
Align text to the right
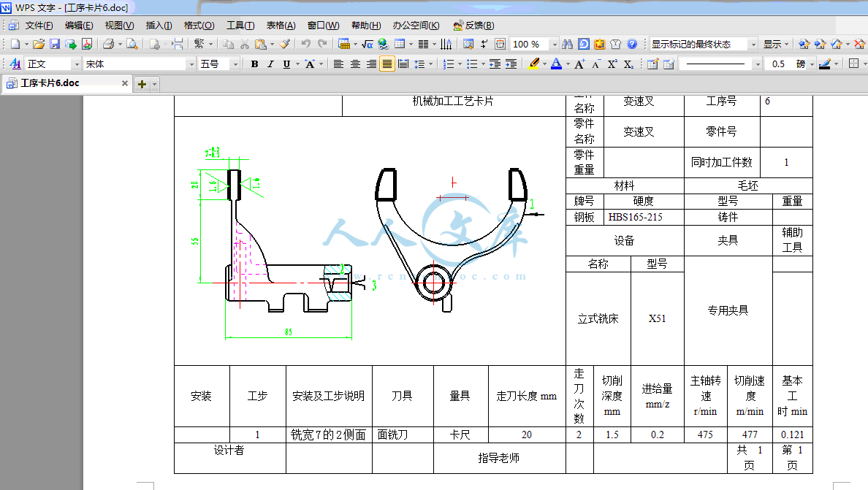pos(371,64)
